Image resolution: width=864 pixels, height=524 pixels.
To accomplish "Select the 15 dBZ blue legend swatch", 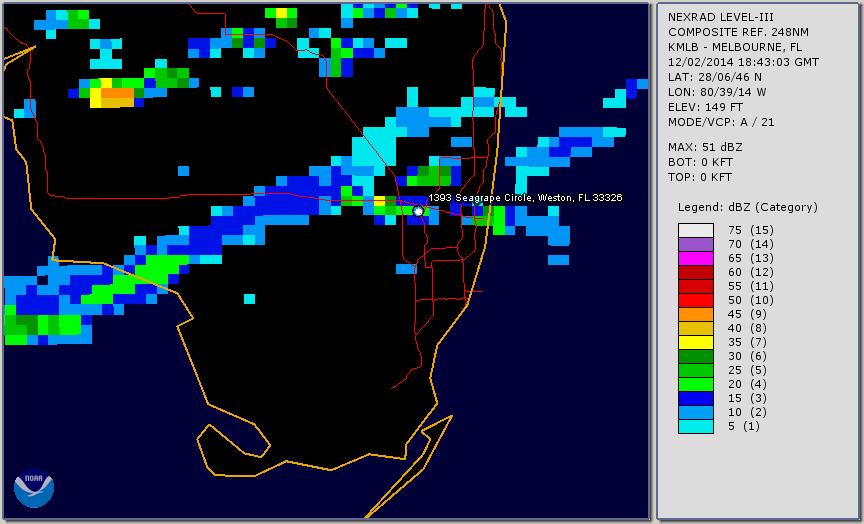I will 696,398.
